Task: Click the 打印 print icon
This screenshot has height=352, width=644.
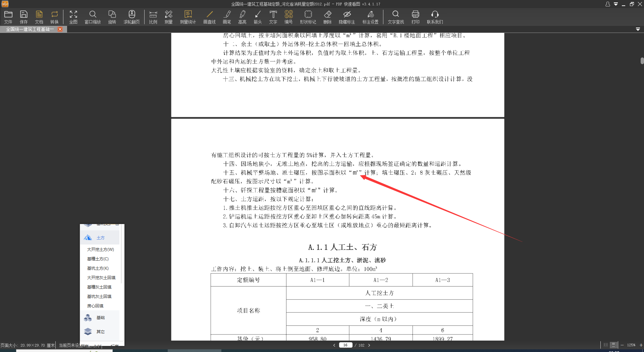Action: (x=415, y=17)
